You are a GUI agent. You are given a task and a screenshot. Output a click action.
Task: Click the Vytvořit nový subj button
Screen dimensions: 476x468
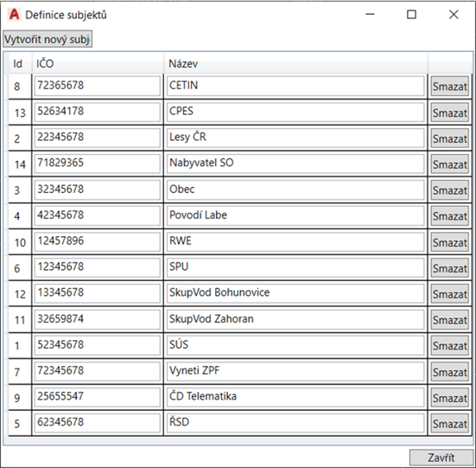point(47,39)
